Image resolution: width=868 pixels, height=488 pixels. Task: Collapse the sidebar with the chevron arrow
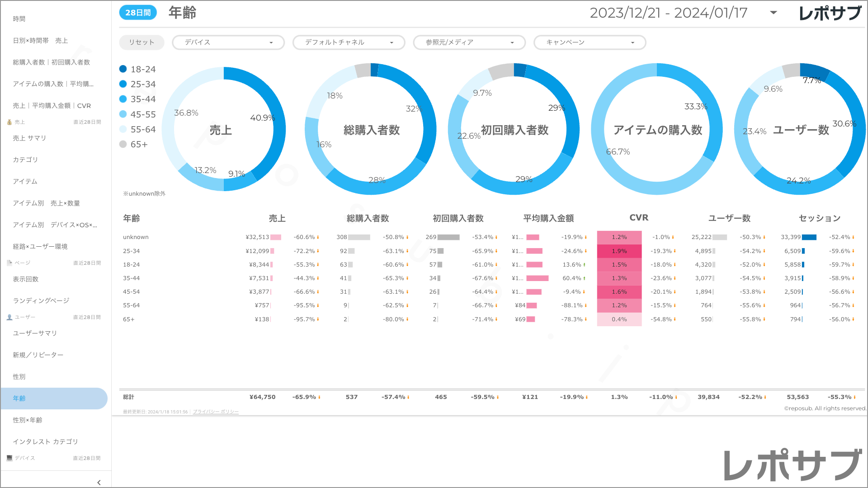[x=99, y=483]
